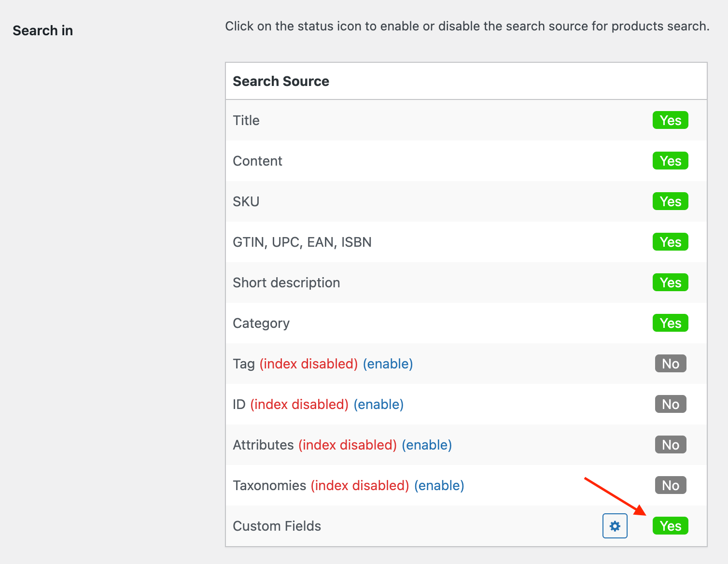Toggle Attributes status from No
The image size is (728, 564).
pyautogui.click(x=671, y=445)
